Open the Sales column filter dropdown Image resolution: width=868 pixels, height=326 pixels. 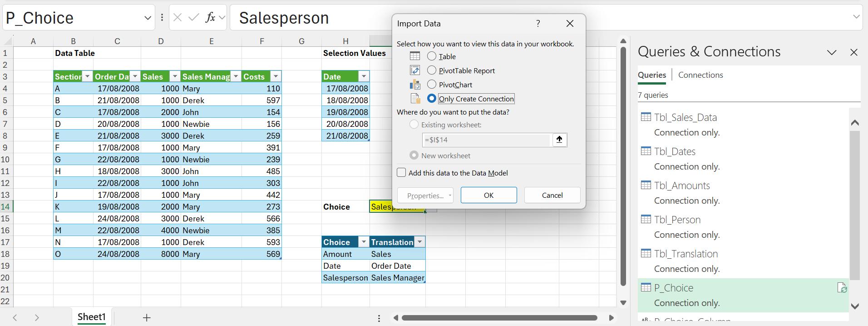click(x=175, y=76)
